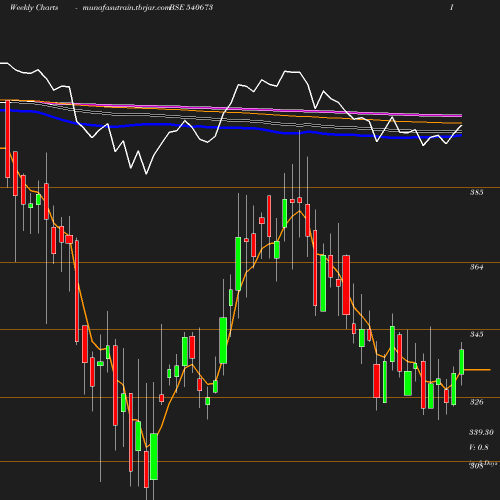Click the 'BSE 540673' symbol label
Image resolution: width=500 pixels, height=500 pixels.
(191, 7)
